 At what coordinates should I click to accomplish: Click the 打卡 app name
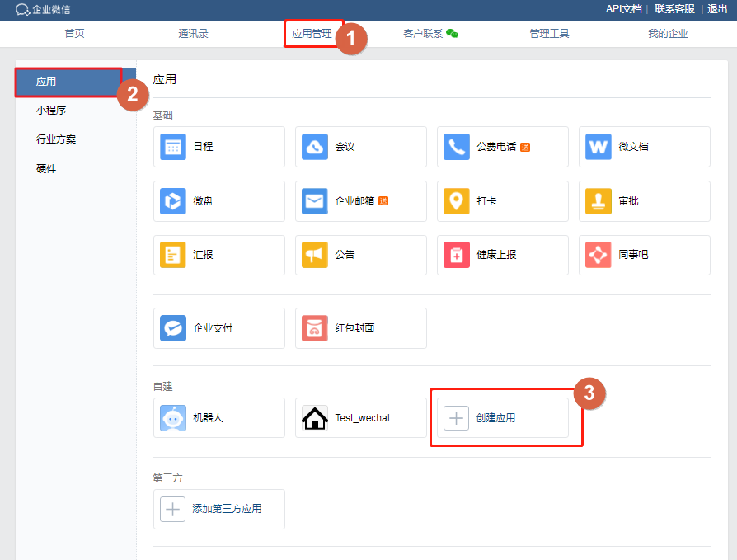[x=486, y=201]
